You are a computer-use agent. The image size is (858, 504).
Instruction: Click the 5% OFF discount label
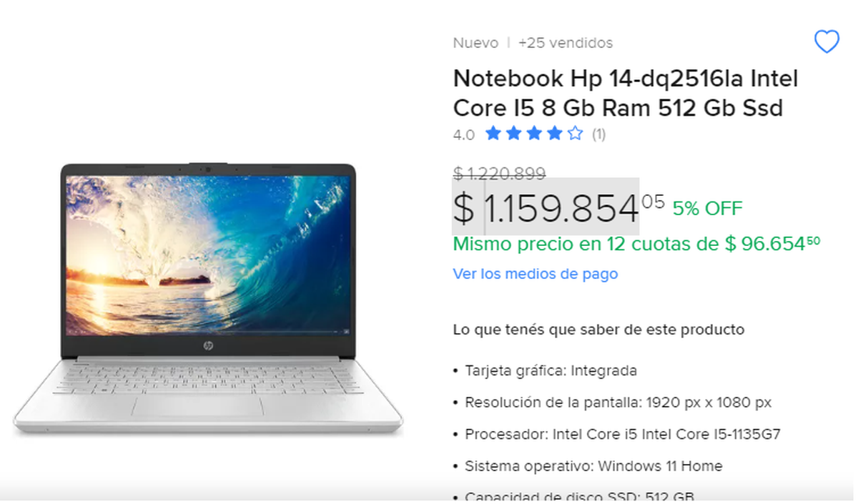(x=707, y=209)
